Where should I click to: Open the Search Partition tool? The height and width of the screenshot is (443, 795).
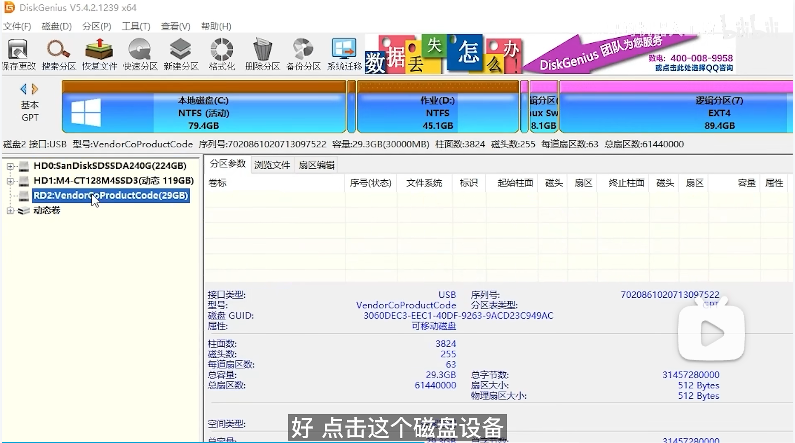coord(58,55)
